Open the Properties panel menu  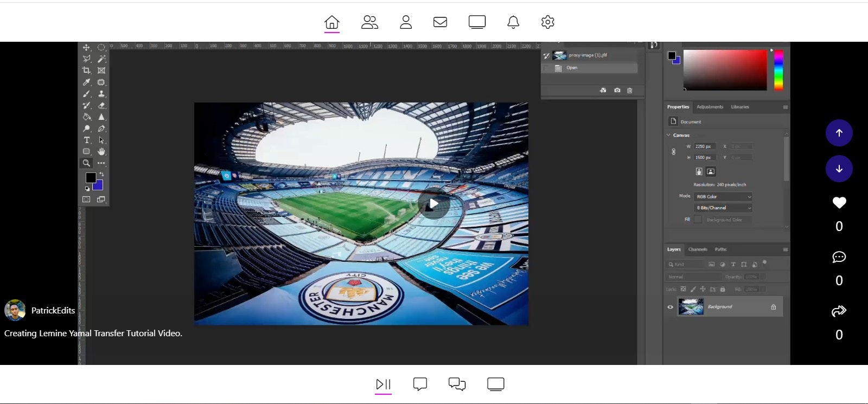(785, 107)
